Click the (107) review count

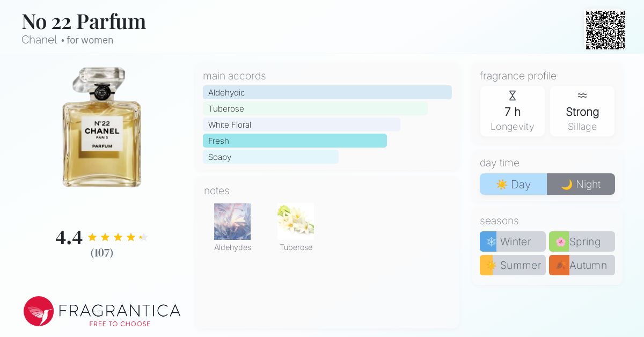(101, 252)
